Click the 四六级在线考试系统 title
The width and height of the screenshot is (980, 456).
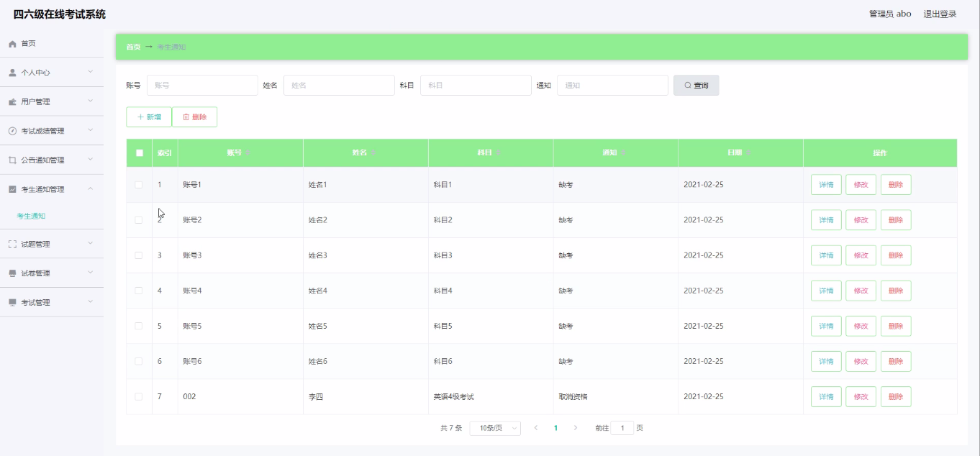click(x=60, y=14)
